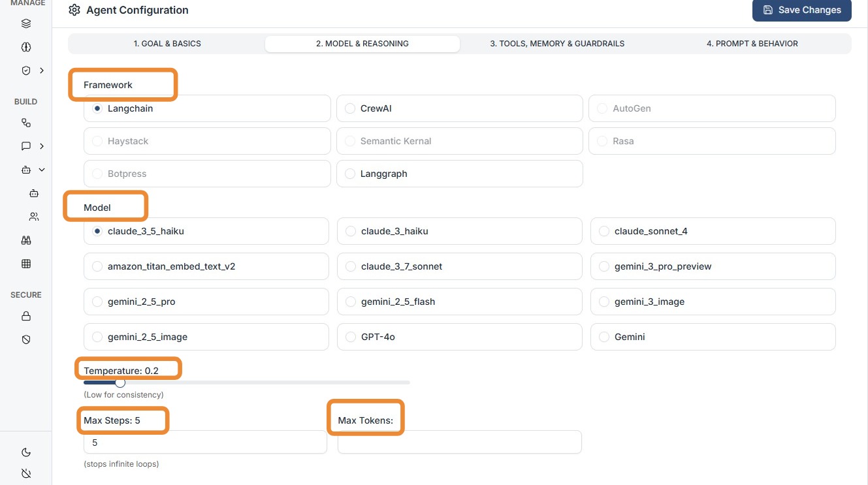Viewport: 868px width, 485px height.
Task: Open the group of users sidebar icon
Action: click(x=34, y=217)
